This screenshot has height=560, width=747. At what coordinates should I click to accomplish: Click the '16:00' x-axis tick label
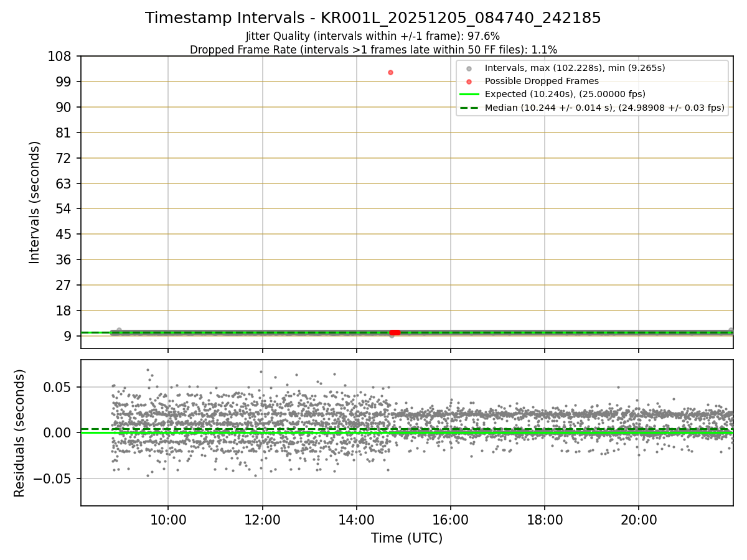450,520
